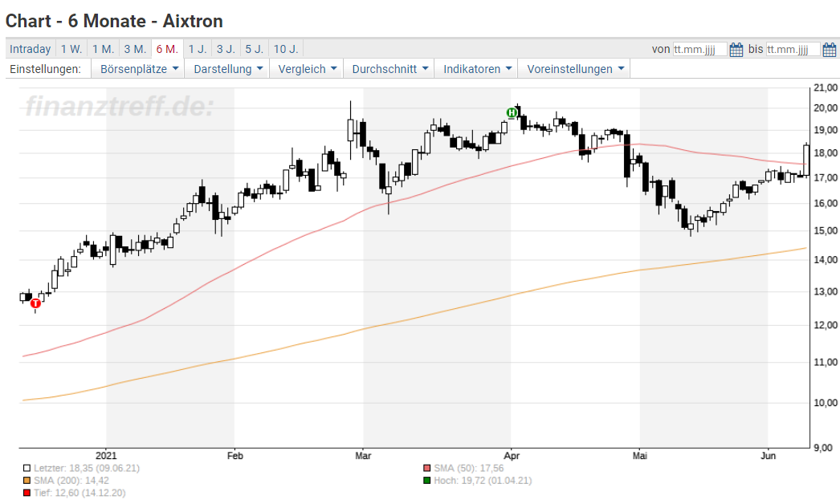Click the '18,00' price axis label
This screenshot has height=504, width=840.
click(826, 153)
